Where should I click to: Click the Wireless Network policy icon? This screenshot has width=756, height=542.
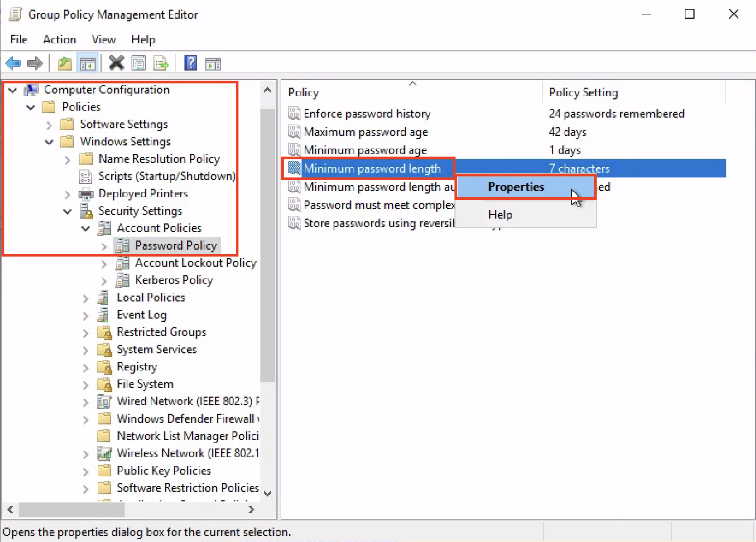pyautogui.click(x=104, y=453)
